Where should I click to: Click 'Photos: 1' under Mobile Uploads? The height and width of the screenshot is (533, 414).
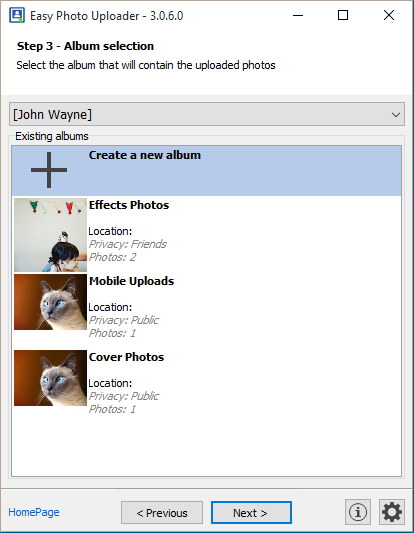[112, 333]
